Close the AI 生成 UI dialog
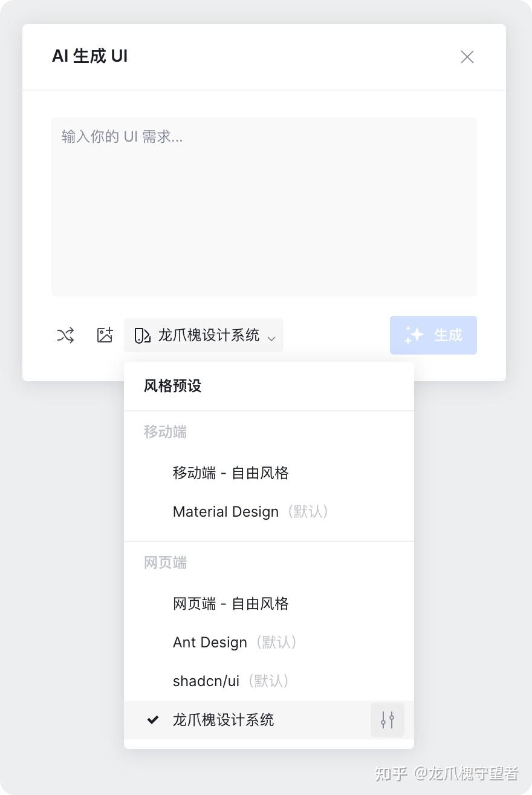Viewport: 532px width, 795px height. click(x=467, y=57)
